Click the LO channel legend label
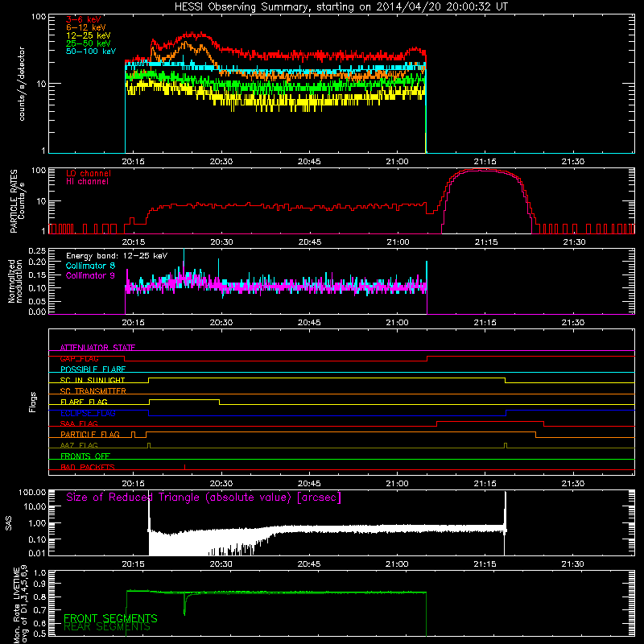The image size is (644, 644). 89,173
